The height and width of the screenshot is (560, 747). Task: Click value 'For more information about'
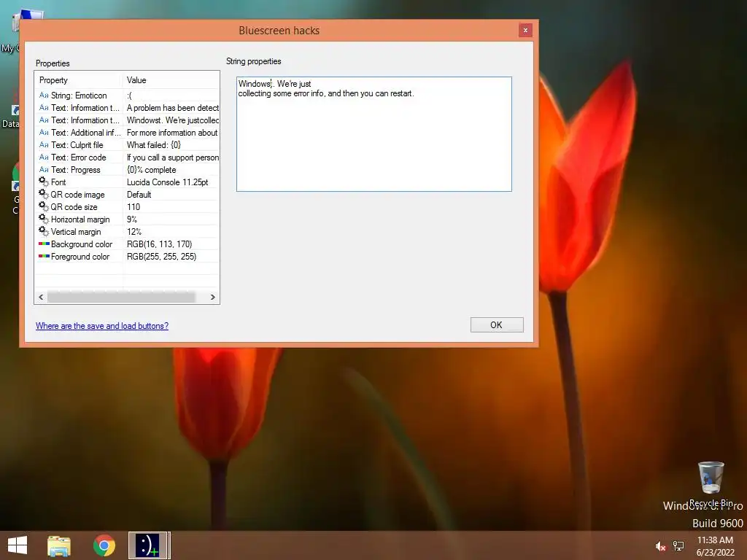coord(172,133)
